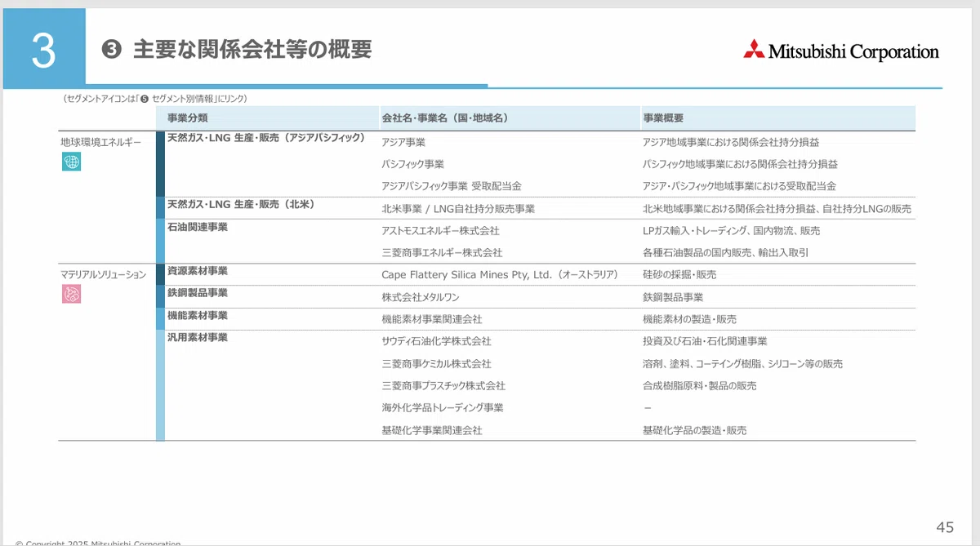Screen dimensions: 980x546
Task: Click 基礎化学品の製造・販売 description
Action: [x=695, y=430]
